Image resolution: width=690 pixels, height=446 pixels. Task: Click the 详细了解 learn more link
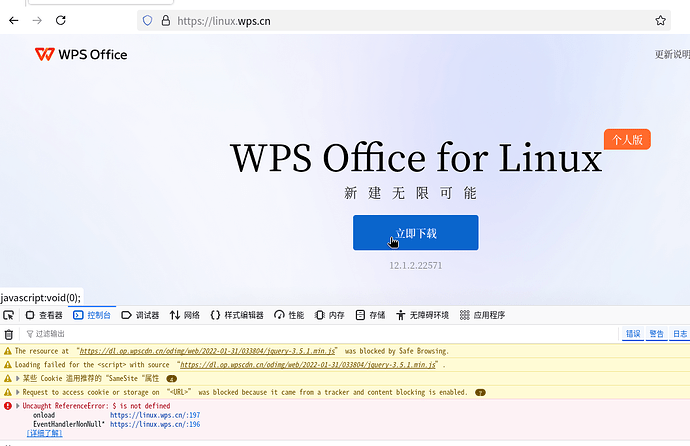tap(44, 433)
